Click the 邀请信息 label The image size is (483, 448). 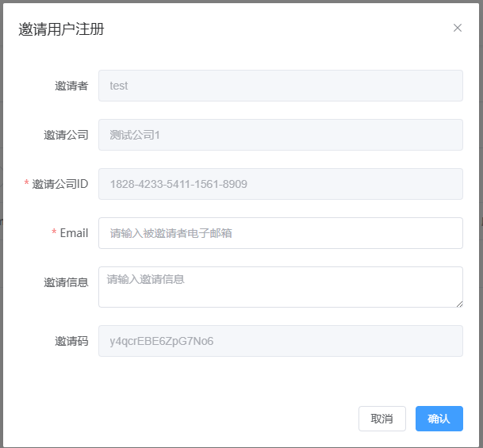pos(66,282)
